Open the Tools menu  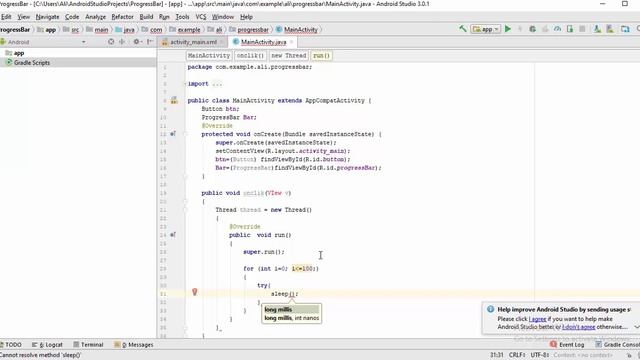[x=182, y=17]
